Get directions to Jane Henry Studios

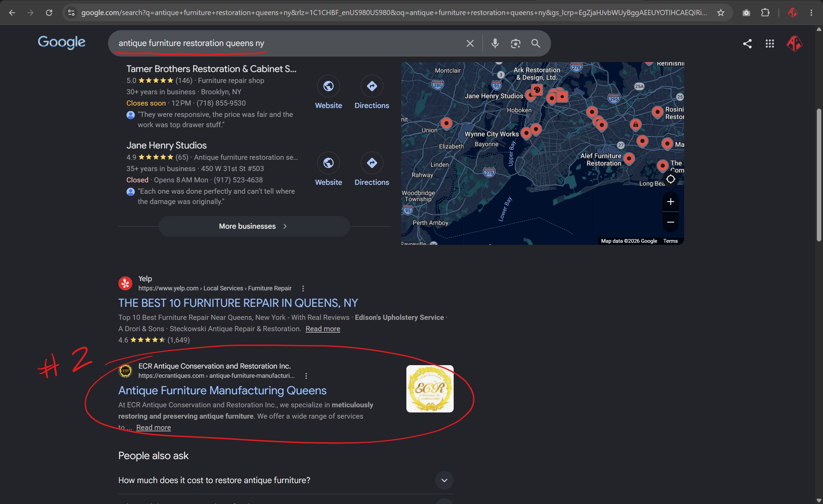coord(372,163)
